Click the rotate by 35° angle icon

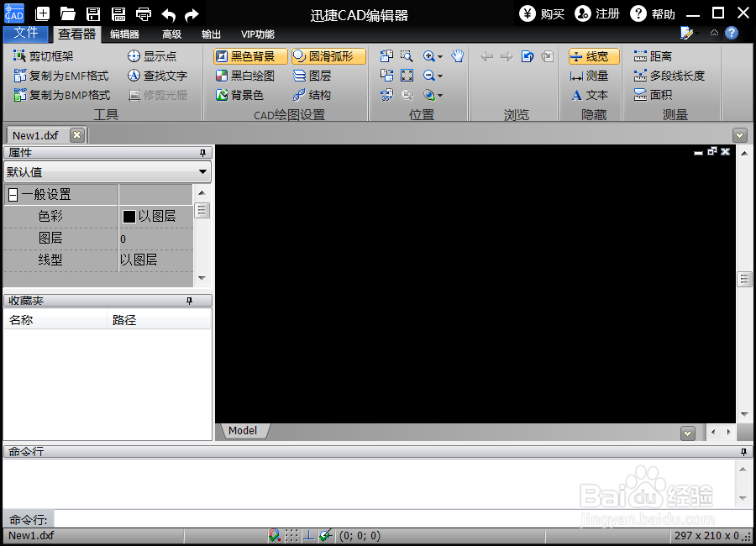pyautogui.click(x=386, y=95)
